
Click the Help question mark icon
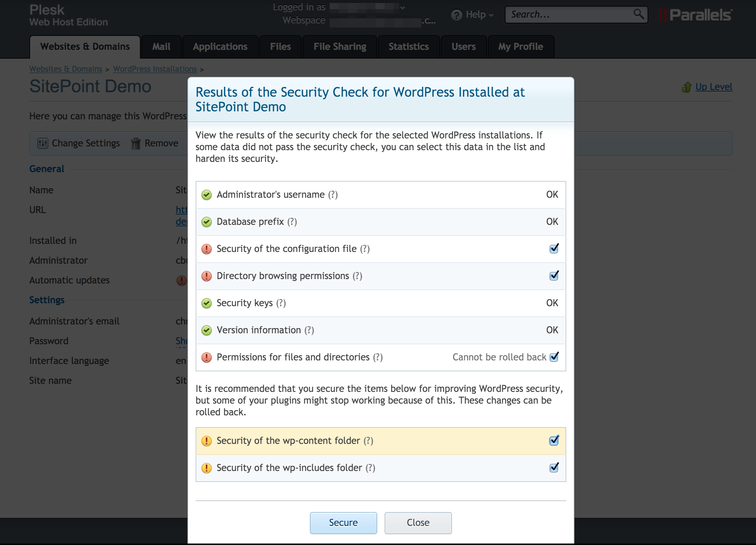(x=456, y=15)
